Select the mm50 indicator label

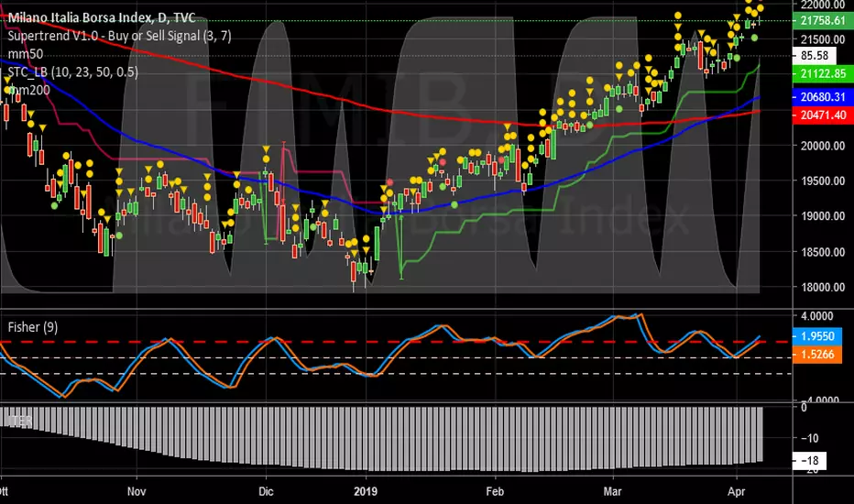25,54
